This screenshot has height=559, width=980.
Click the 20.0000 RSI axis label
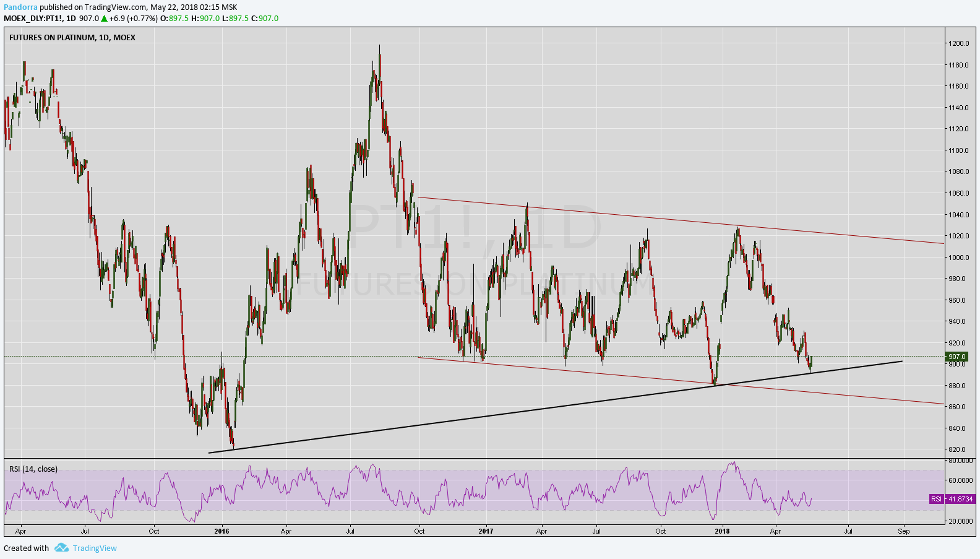[x=961, y=521]
